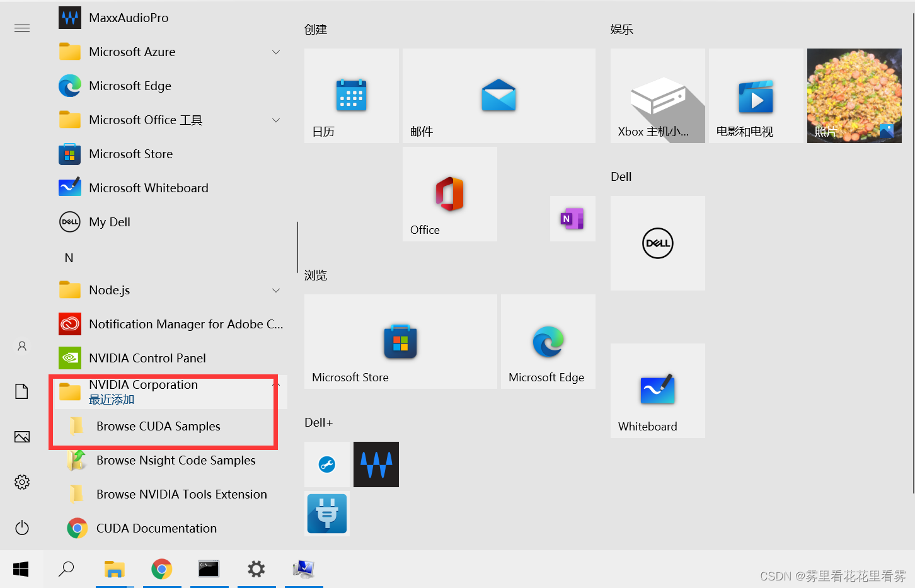Open the Xbox console companion tile
Screen dimensions: 915x588
tap(658, 96)
